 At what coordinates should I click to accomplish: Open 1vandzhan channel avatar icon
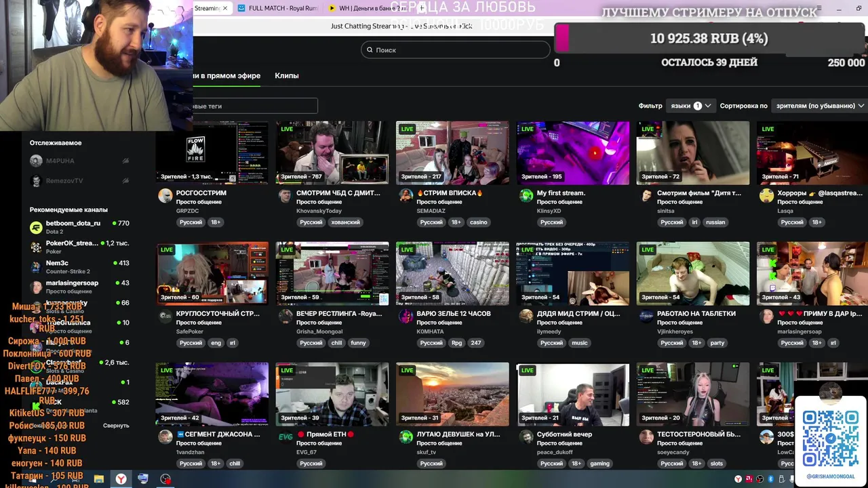[165, 437]
